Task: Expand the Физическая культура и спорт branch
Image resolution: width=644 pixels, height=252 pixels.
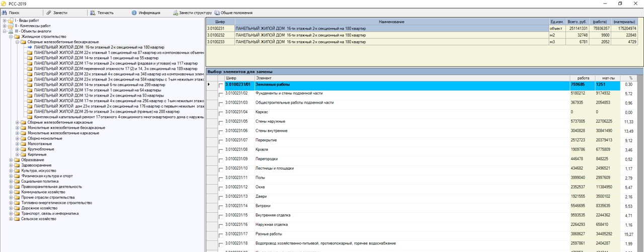Action: tap(11, 176)
